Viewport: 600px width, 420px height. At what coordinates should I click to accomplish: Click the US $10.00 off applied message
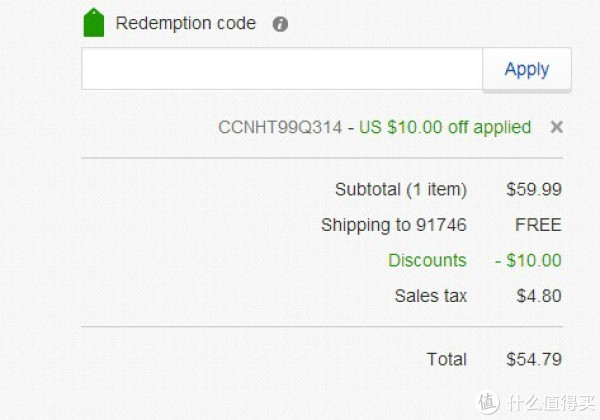(x=445, y=127)
